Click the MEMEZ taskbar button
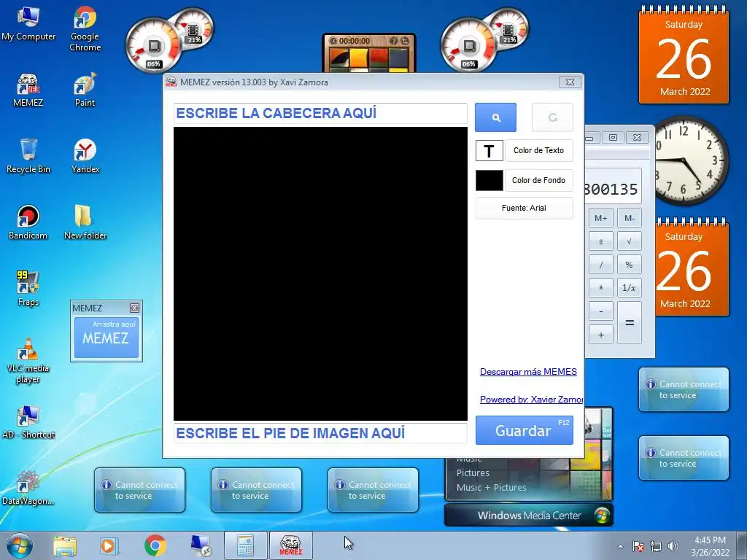 290,545
